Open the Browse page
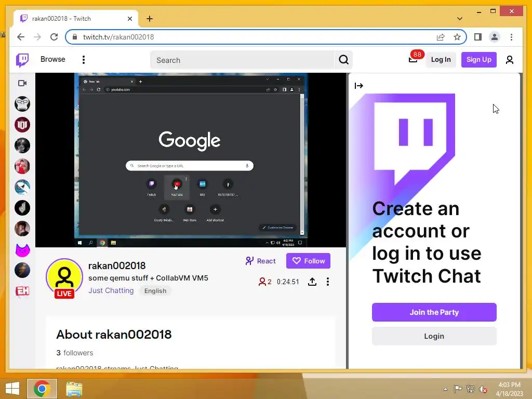 pyautogui.click(x=52, y=59)
